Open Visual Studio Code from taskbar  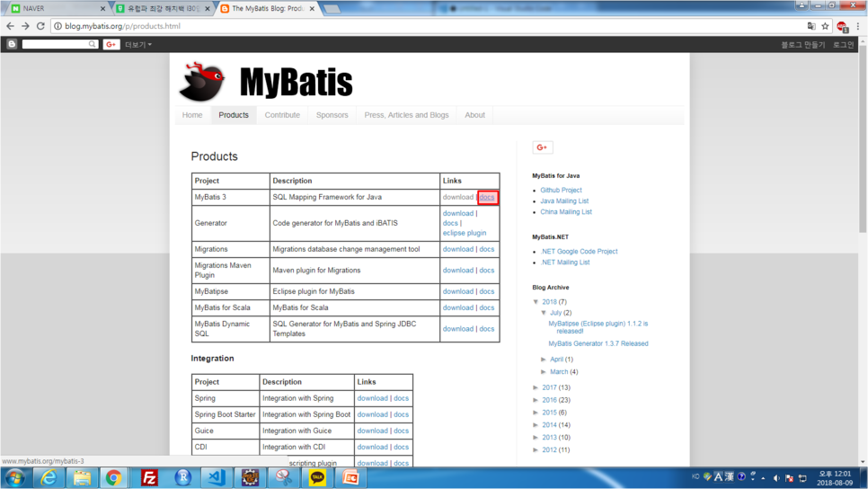pos(217,478)
